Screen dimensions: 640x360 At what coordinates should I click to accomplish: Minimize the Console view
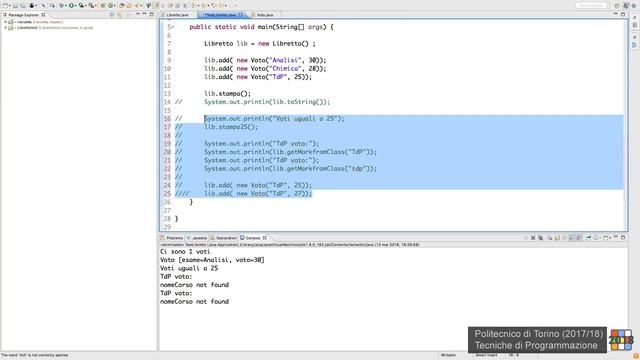click(616, 237)
